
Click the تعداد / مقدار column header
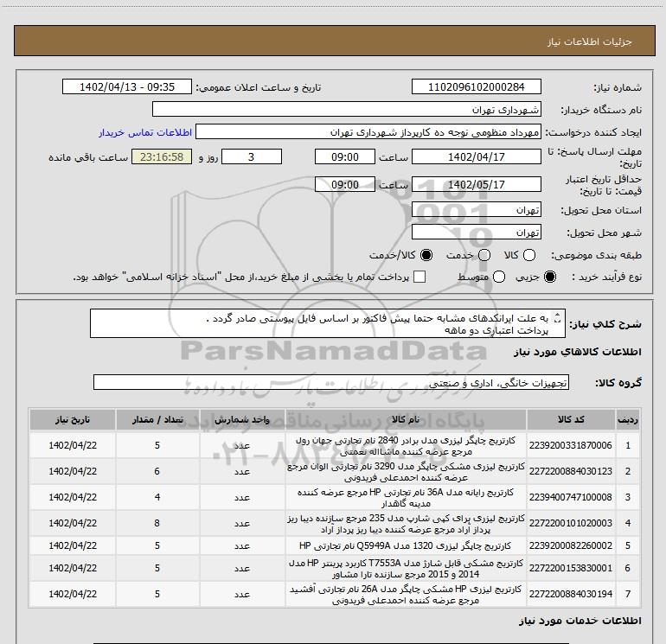tap(157, 420)
